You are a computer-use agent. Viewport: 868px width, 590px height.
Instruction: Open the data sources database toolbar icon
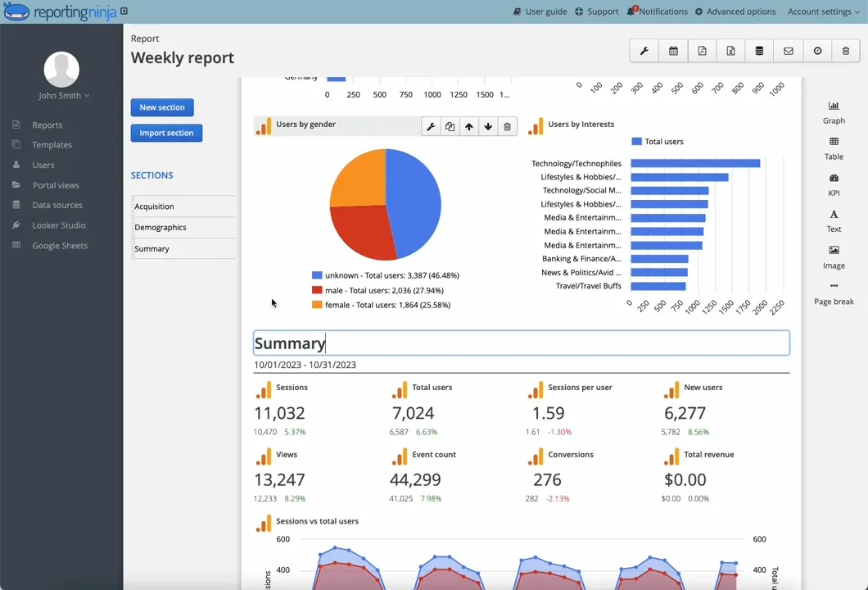760,51
